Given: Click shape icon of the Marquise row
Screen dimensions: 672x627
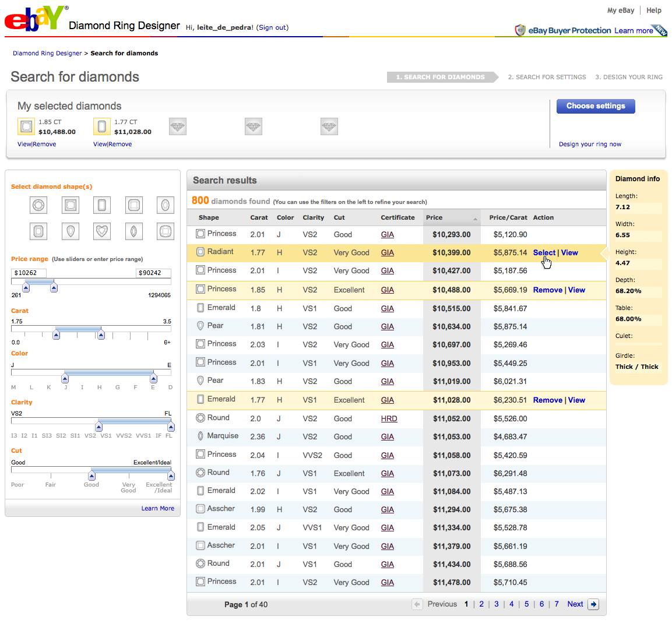Looking at the screenshot, I should [200, 436].
